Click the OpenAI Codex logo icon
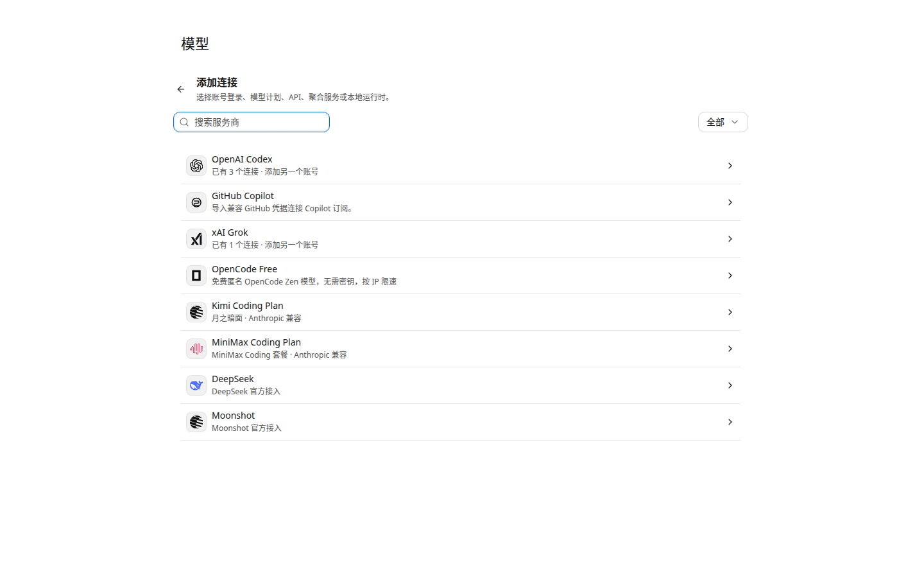924x578 pixels. click(x=196, y=166)
